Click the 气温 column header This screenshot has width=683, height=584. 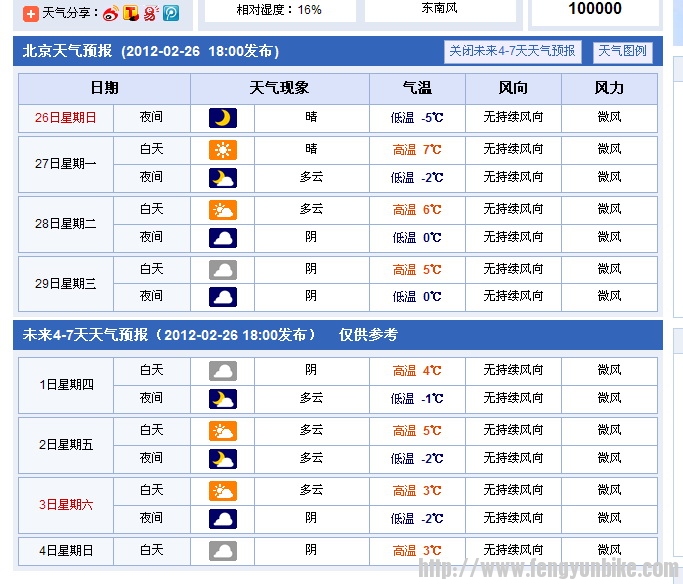[417, 88]
